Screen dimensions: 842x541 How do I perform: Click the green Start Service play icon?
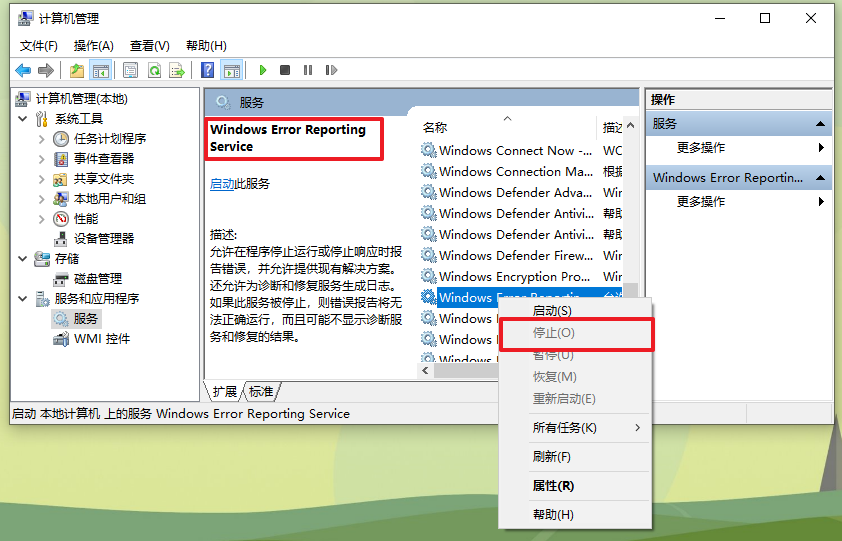tap(263, 70)
